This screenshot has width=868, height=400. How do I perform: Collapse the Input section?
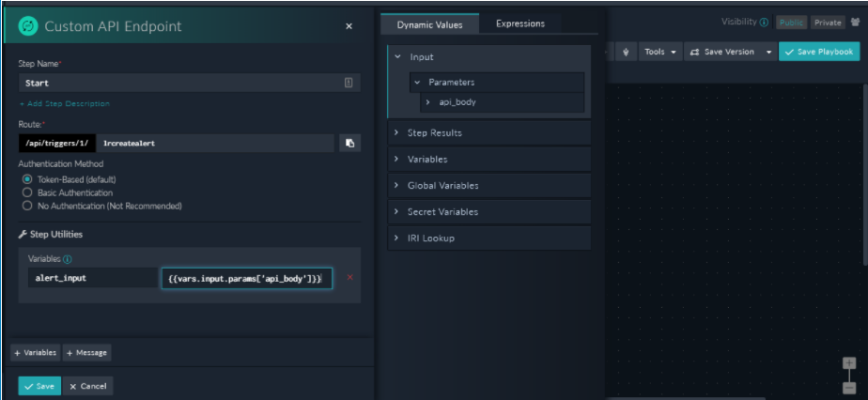tap(398, 57)
